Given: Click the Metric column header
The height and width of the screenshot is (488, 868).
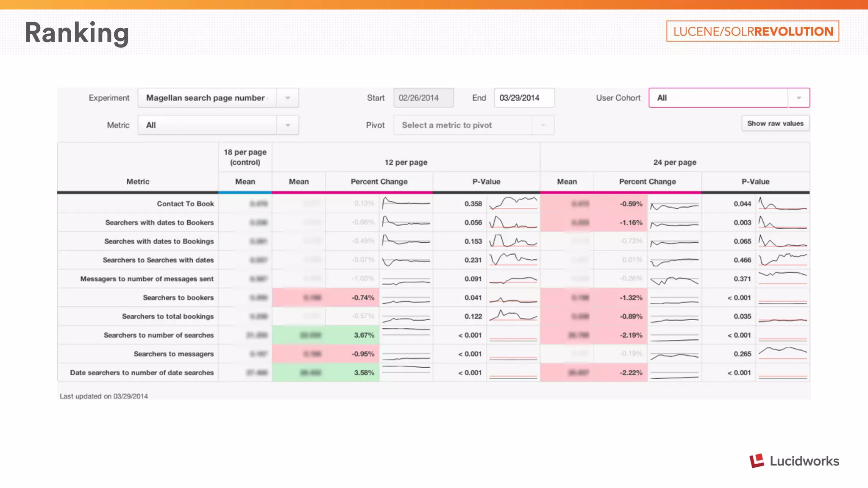Looking at the screenshot, I should [x=138, y=182].
